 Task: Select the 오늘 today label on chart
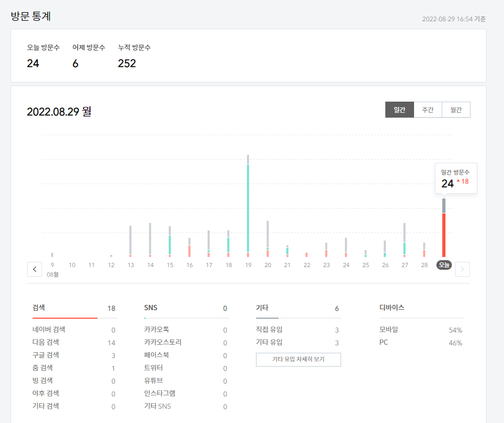click(x=444, y=265)
